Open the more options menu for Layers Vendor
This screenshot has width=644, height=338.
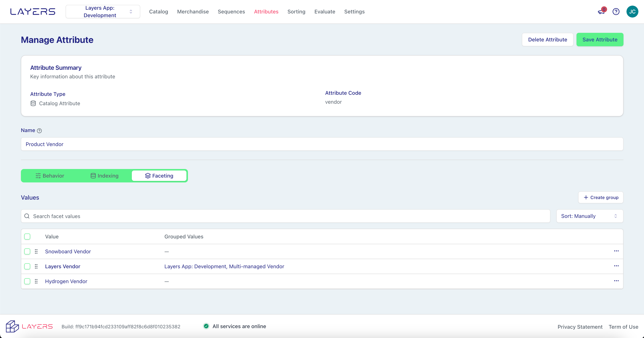tap(616, 266)
